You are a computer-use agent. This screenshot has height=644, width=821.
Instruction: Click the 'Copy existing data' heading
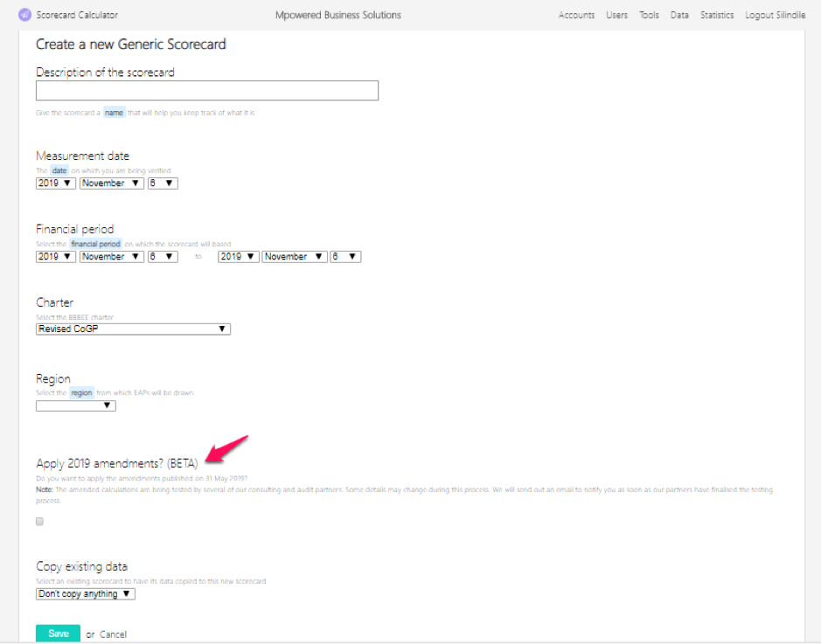pos(81,566)
